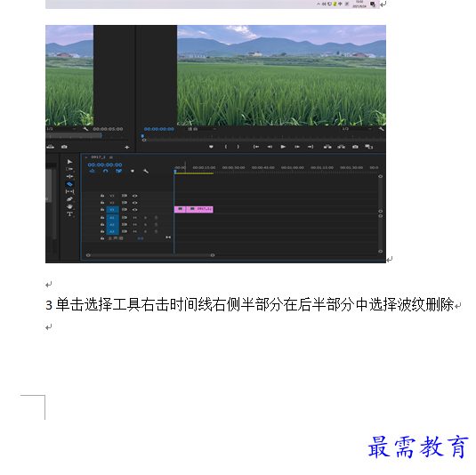476x475 pixels.
Task: Step back one frame
Action: (270, 147)
